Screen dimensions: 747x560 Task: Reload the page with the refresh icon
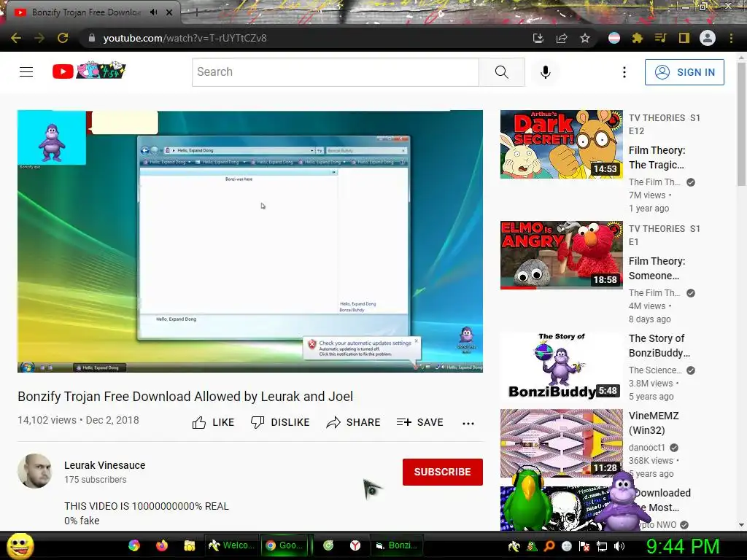[63, 38]
